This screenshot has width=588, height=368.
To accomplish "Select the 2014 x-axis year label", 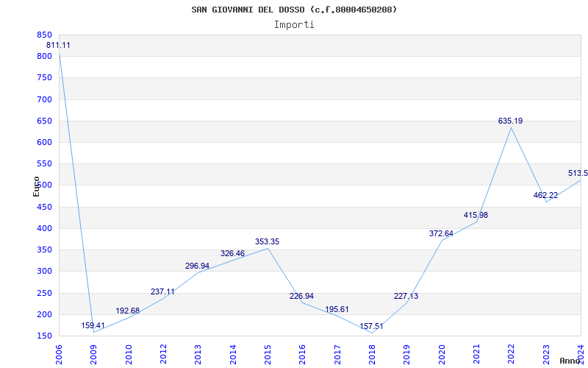I will pos(233,355).
